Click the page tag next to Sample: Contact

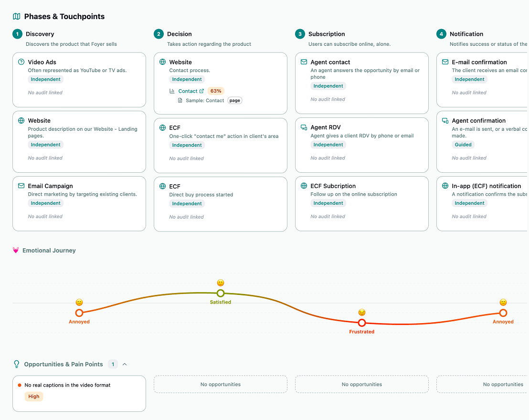coord(235,101)
